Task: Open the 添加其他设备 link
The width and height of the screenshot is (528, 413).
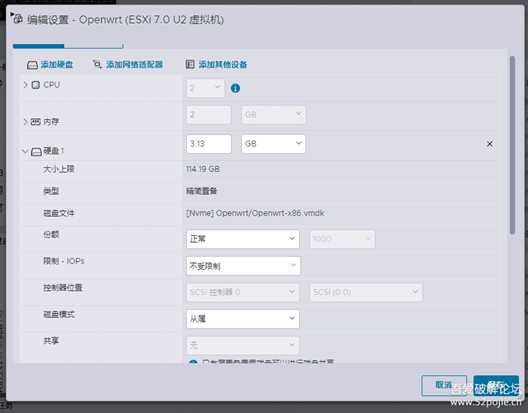Action: click(x=223, y=64)
